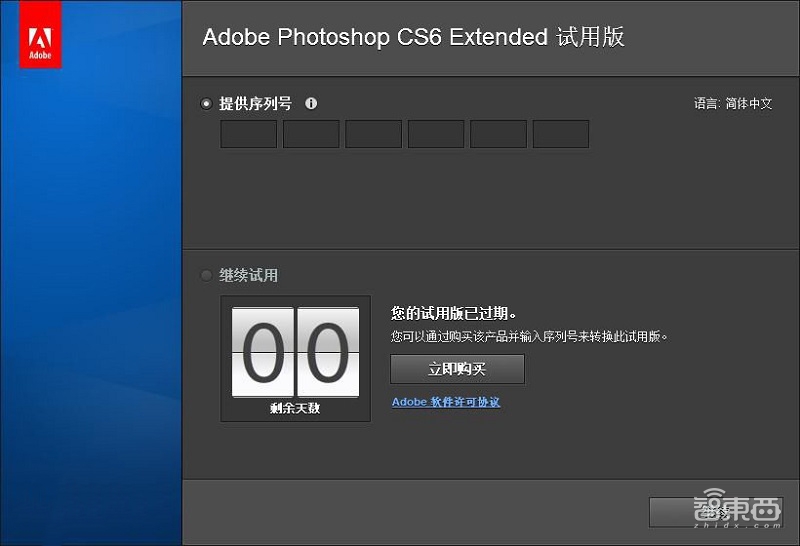Click the Adobe Photoshop CS6 Extended title

click(x=413, y=37)
